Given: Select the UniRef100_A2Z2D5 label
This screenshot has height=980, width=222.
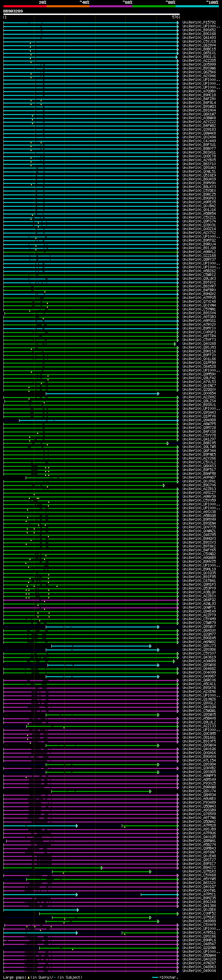Looking at the screenshot, I should click(199, 60).
